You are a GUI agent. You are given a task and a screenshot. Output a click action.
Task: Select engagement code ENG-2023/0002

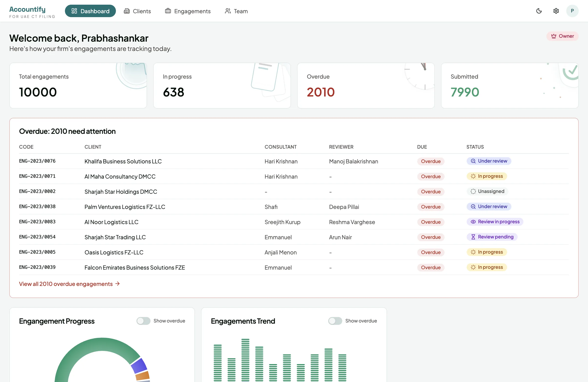pos(37,191)
